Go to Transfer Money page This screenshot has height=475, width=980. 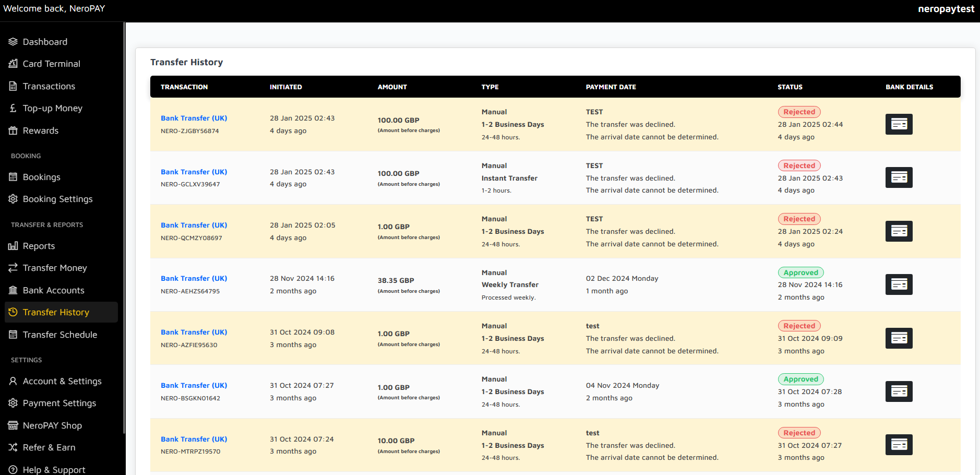coord(55,268)
